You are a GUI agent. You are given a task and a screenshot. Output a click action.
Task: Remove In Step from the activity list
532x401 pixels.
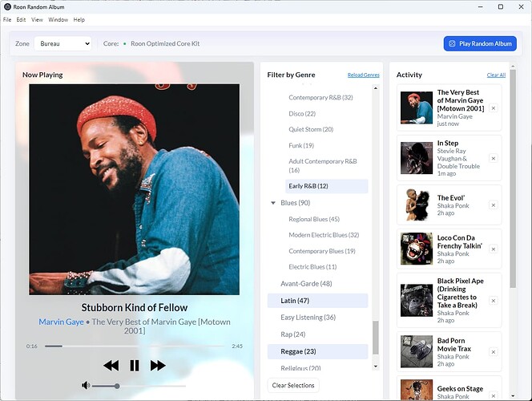point(494,158)
